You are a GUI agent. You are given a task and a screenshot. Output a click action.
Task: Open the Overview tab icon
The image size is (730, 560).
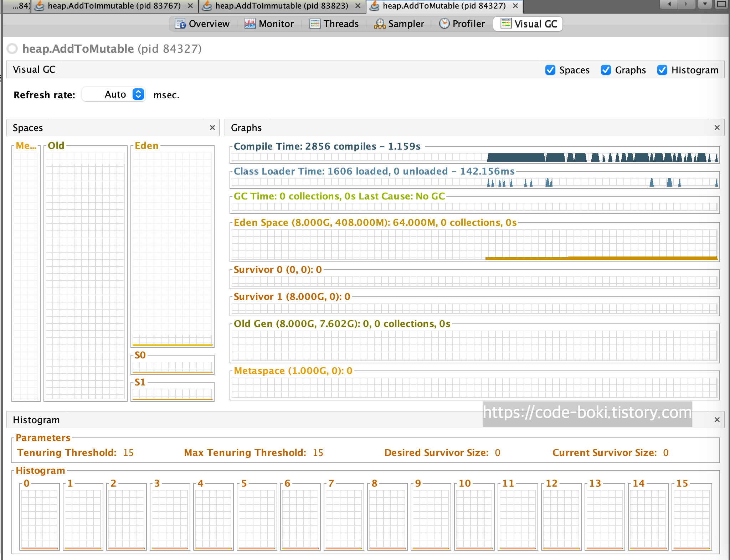(x=180, y=24)
